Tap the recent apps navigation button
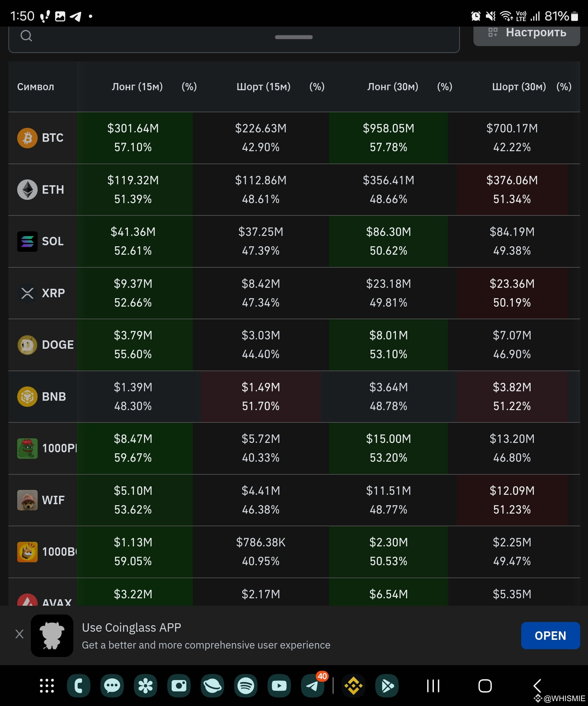This screenshot has height=706, width=588. pos(433,686)
